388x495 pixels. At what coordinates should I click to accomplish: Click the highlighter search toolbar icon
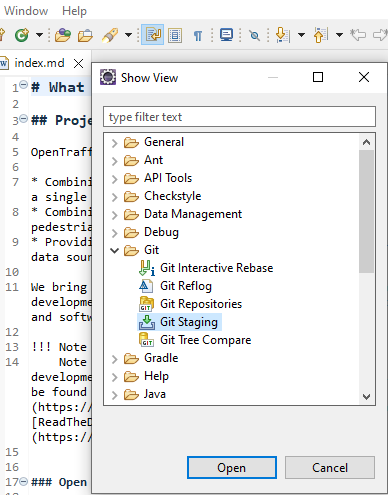click(110, 35)
